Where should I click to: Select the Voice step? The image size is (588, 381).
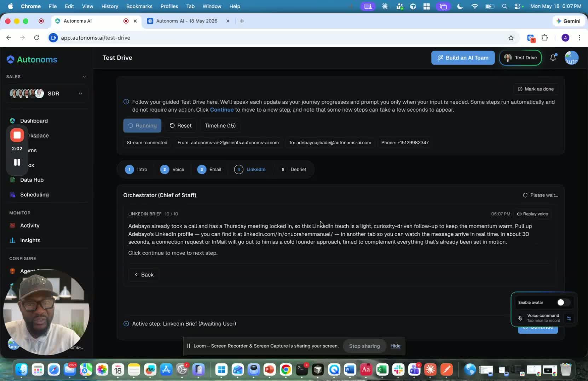172,170
